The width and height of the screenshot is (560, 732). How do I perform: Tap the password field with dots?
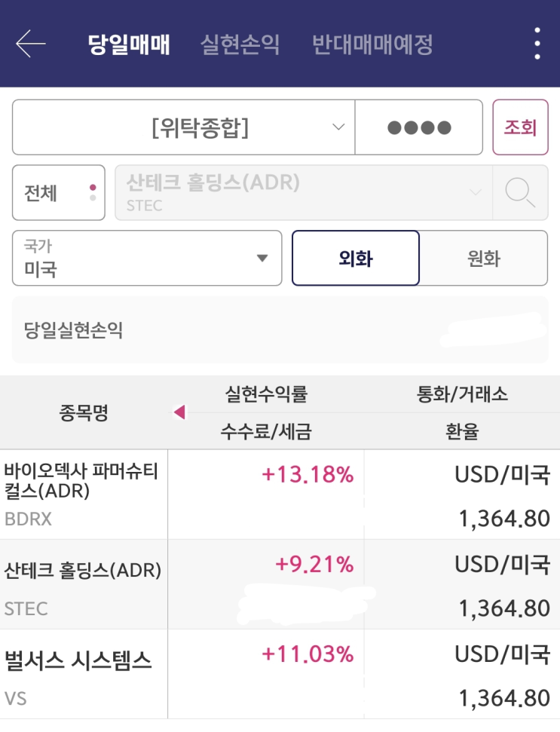[x=418, y=127]
